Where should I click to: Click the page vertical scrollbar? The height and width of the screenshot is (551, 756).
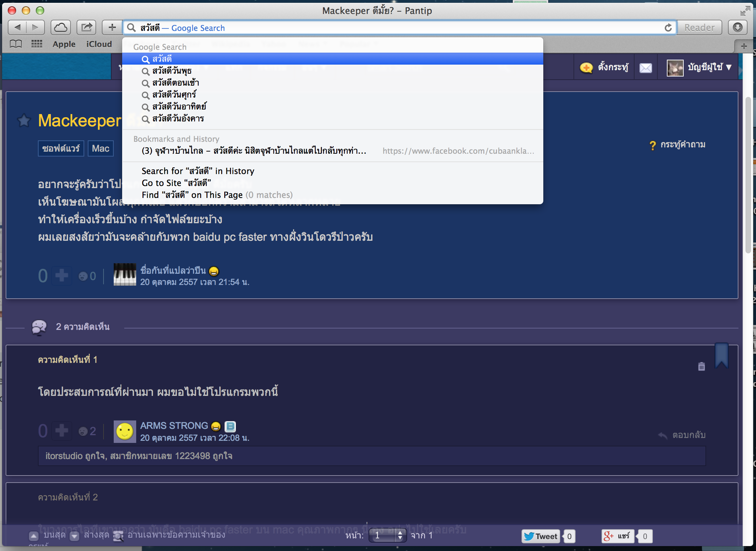point(748,175)
